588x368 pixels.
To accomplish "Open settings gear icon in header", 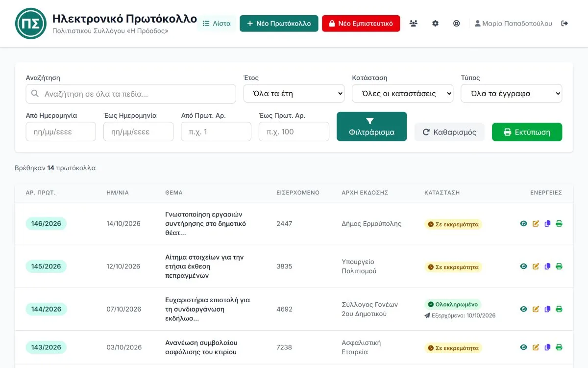I will (435, 24).
